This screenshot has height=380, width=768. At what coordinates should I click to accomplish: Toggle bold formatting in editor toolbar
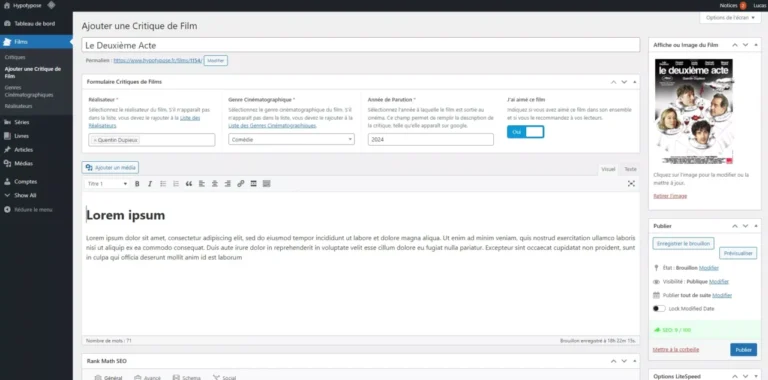coord(137,184)
